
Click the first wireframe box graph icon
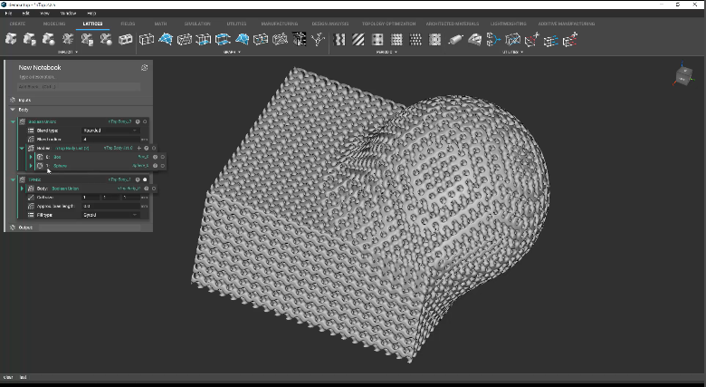[x=146, y=39]
